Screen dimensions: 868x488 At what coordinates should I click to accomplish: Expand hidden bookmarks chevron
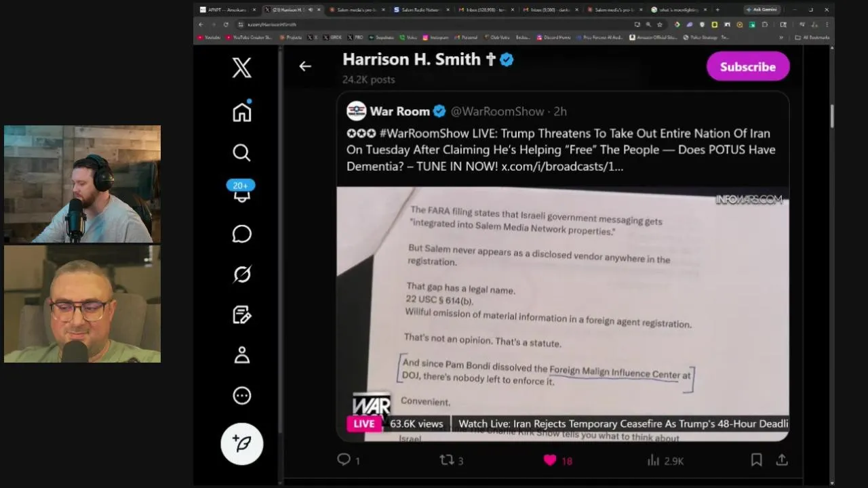[781, 37]
